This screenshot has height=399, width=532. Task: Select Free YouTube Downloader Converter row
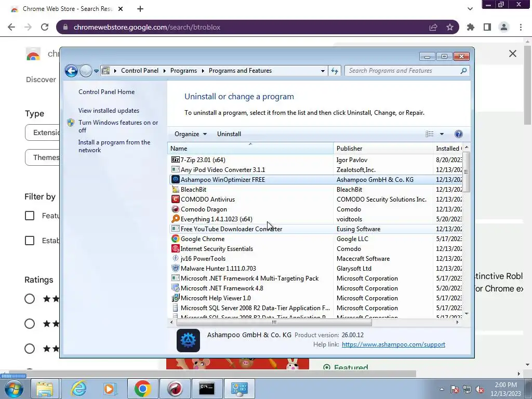click(x=315, y=229)
